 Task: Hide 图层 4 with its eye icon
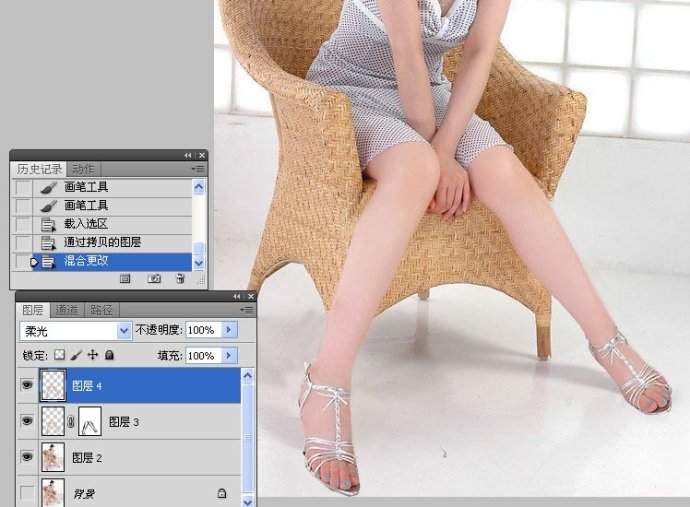coord(27,386)
